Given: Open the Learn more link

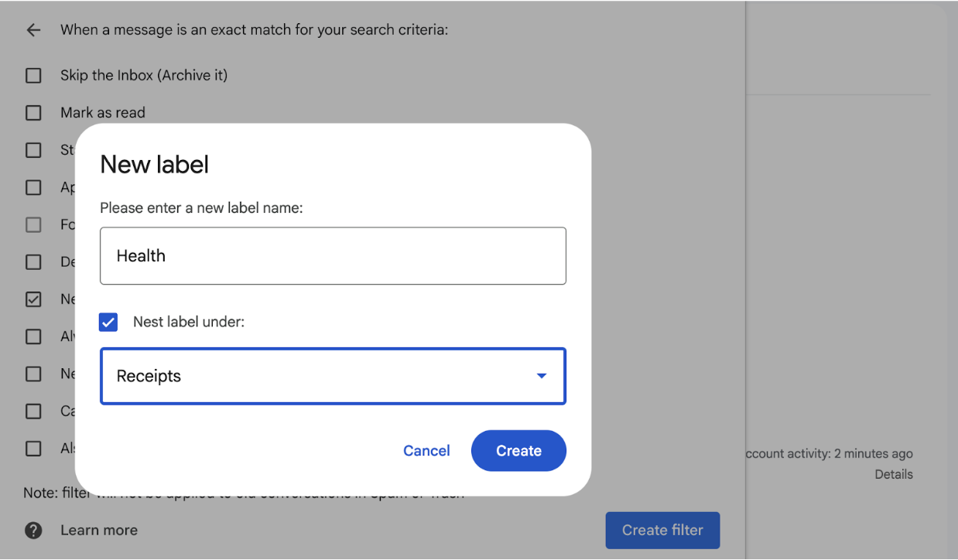Looking at the screenshot, I should tap(99, 531).
